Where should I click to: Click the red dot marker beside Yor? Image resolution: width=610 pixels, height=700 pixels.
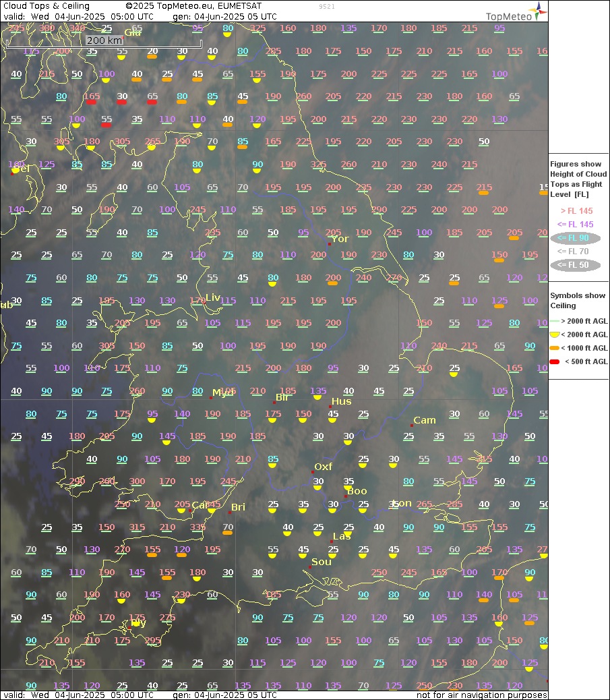(x=330, y=244)
